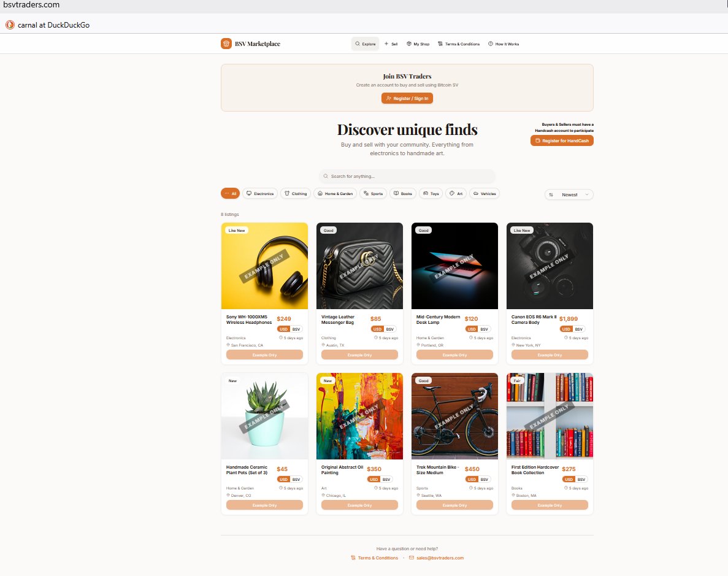Open the Explore nav item
The image size is (728, 576).
pyautogui.click(x=365, y=44)
